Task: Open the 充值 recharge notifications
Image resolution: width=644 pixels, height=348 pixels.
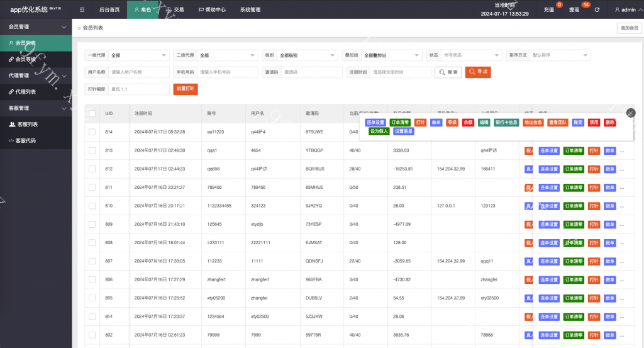Action: (548, 9)
